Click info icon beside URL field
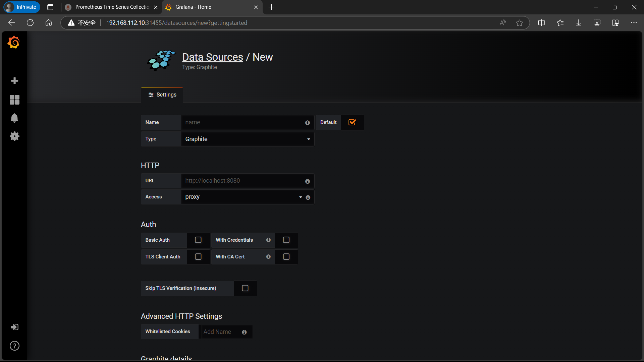This screenshot has width=644, height=362. (307, 181)
